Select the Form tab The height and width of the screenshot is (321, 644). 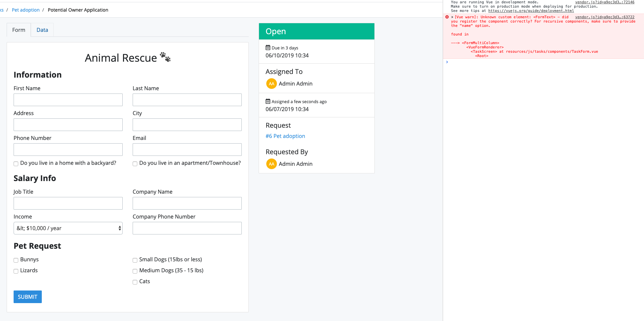(x=19, y=30)
